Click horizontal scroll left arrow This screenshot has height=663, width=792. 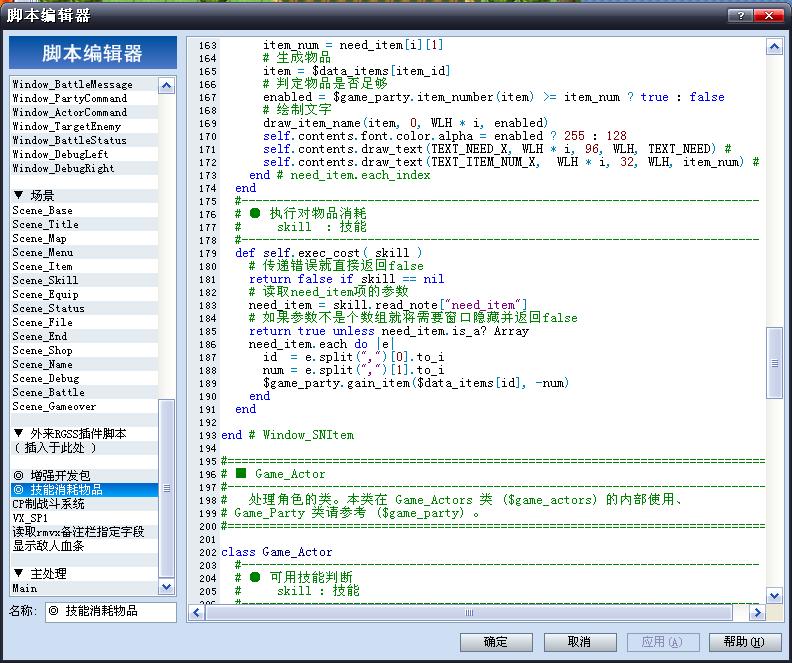[x=196, y=613]
